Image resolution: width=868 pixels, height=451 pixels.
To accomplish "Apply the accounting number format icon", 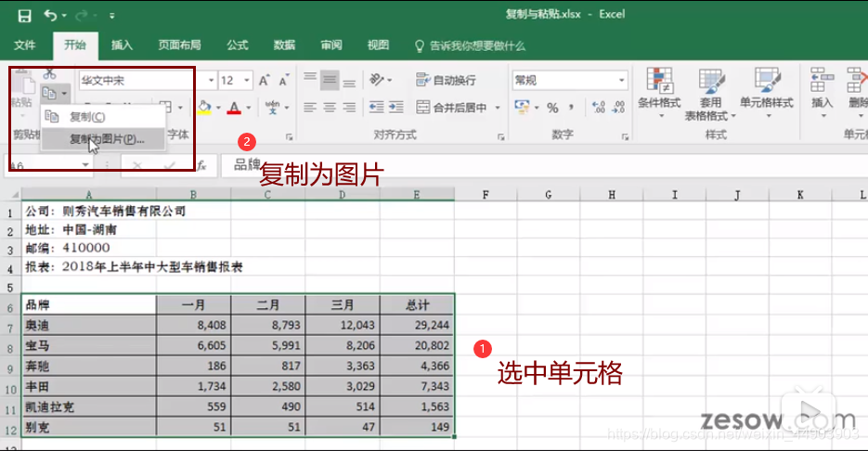I will point(522,107).
